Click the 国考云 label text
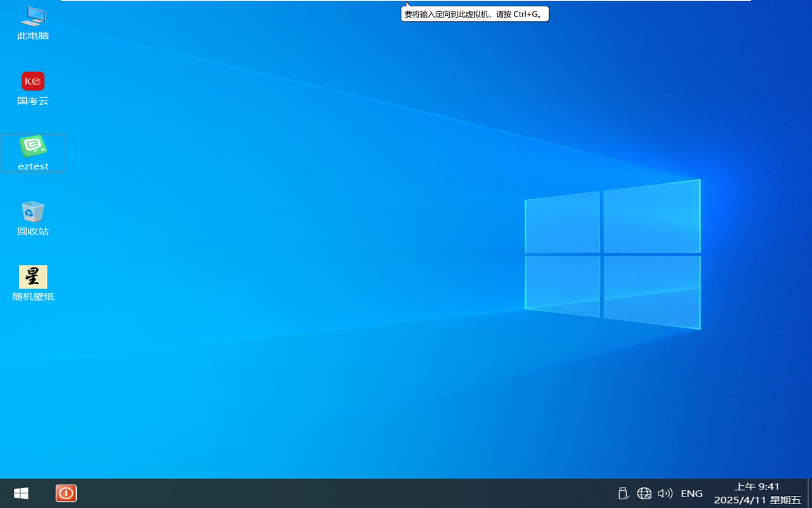 [33, 101]
